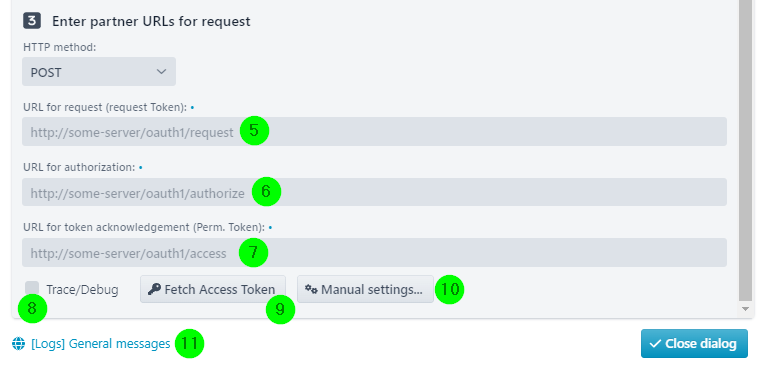
Task: Click the Fetch Access Token button
Action: tap(213, 290)
